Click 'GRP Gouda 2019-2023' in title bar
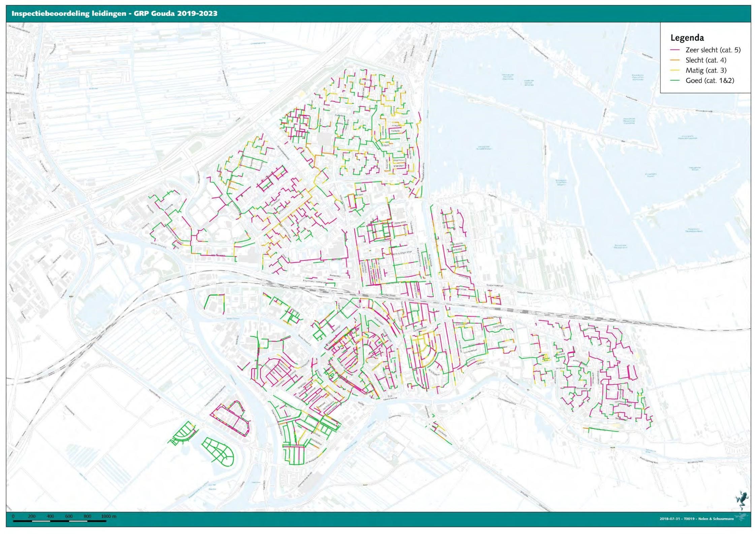Viewport: 756px width, 534px height. [175, 13]
